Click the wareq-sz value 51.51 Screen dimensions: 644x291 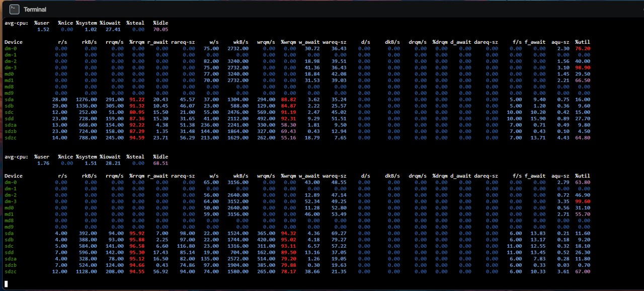point(339,118)
